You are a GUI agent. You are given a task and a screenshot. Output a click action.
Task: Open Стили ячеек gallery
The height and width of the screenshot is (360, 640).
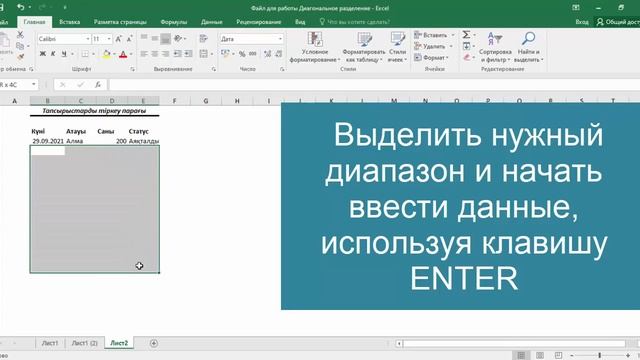tap(397, 47)
